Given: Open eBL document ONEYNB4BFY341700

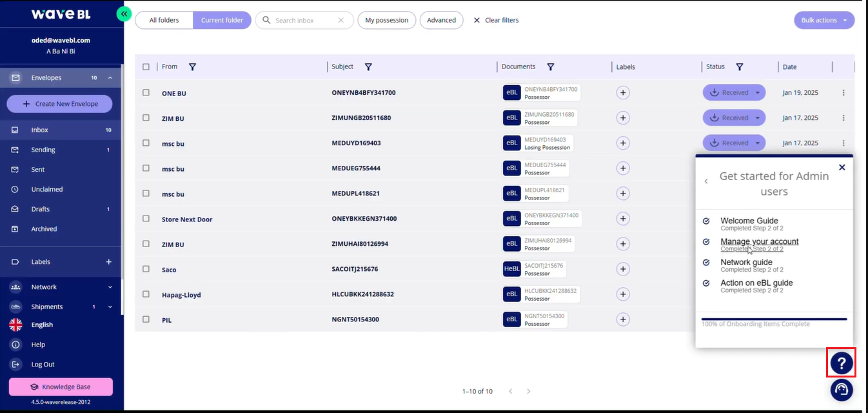Looking at the screenshot, I should click(541, 93).
